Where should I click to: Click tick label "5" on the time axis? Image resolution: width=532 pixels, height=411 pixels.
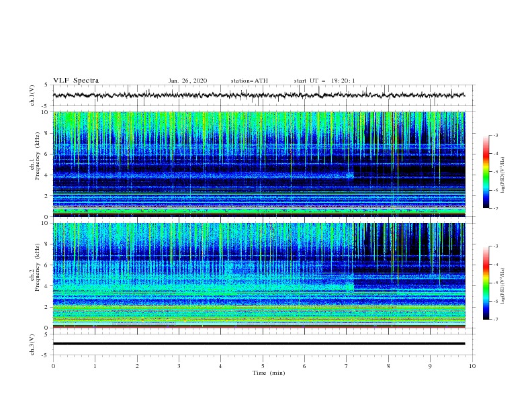click(x=263, y=366)
